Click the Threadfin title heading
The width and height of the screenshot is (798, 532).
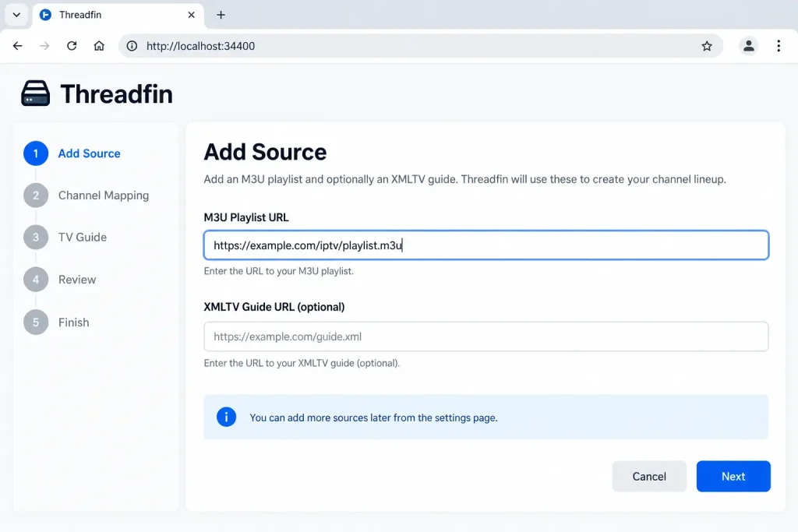click(117, 94)
